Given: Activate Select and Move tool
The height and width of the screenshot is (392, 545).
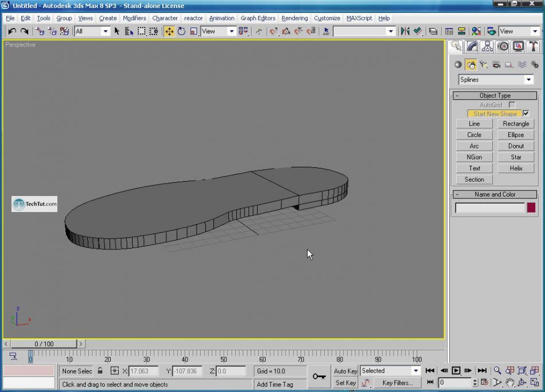Looking at the screenshot, I should [169, 32].
